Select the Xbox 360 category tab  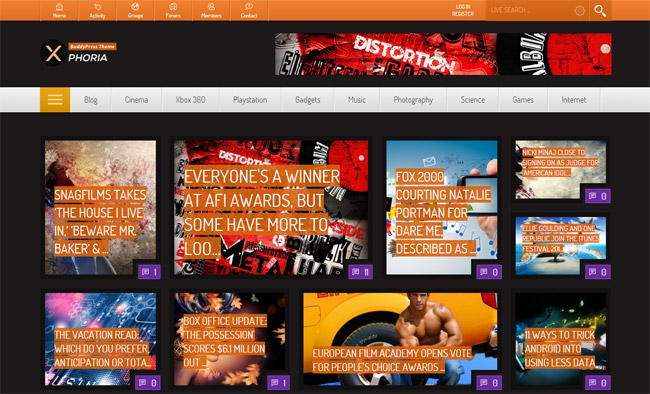point(190,100)
